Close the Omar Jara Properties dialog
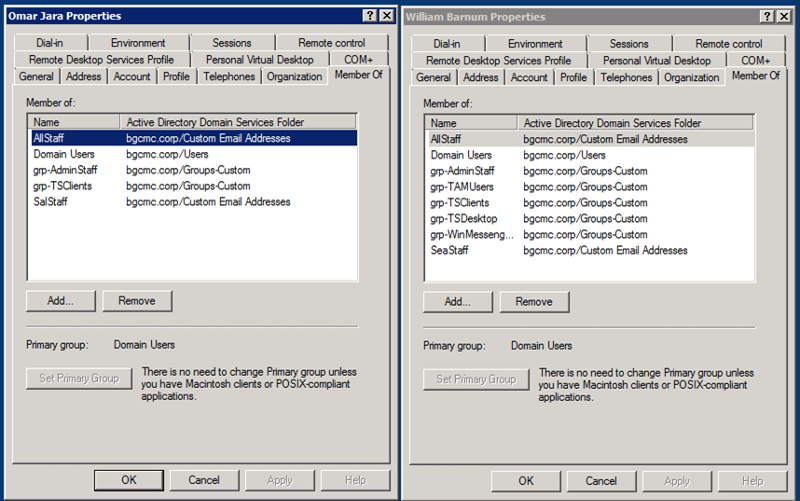 (x=385, y=16)
